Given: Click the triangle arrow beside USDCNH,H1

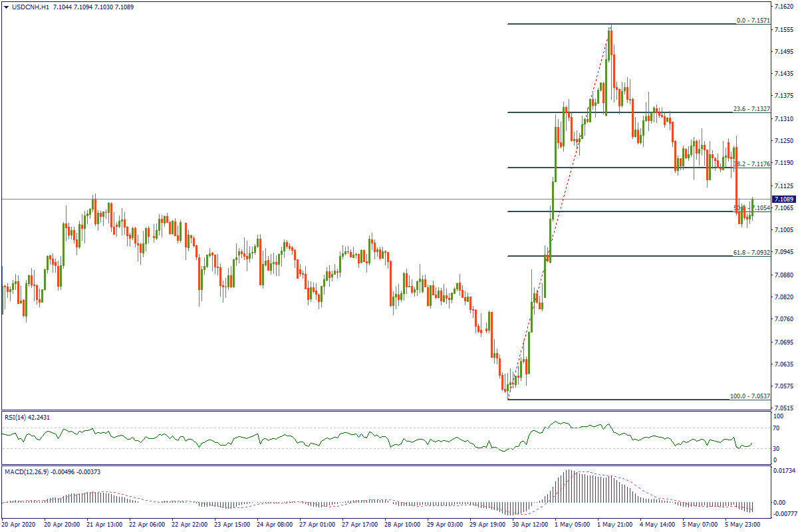Looking at the screenshot, I should (7, 7).
